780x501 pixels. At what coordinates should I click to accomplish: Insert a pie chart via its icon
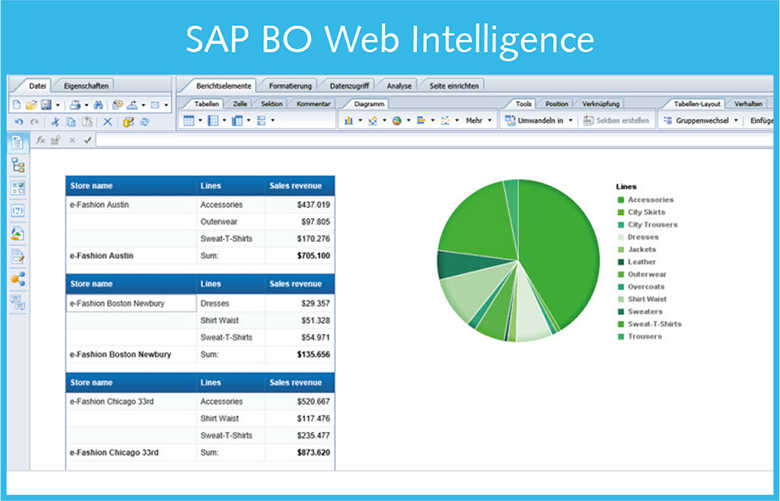pos(396,120)
